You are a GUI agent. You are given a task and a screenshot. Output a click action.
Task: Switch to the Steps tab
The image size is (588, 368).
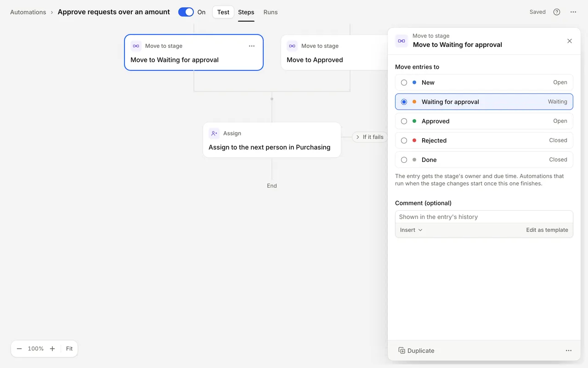click(x=246, y=12)
